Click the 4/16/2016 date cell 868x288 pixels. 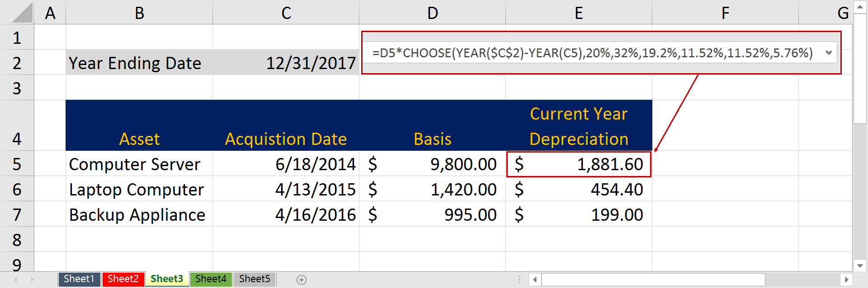click(286, 214)
